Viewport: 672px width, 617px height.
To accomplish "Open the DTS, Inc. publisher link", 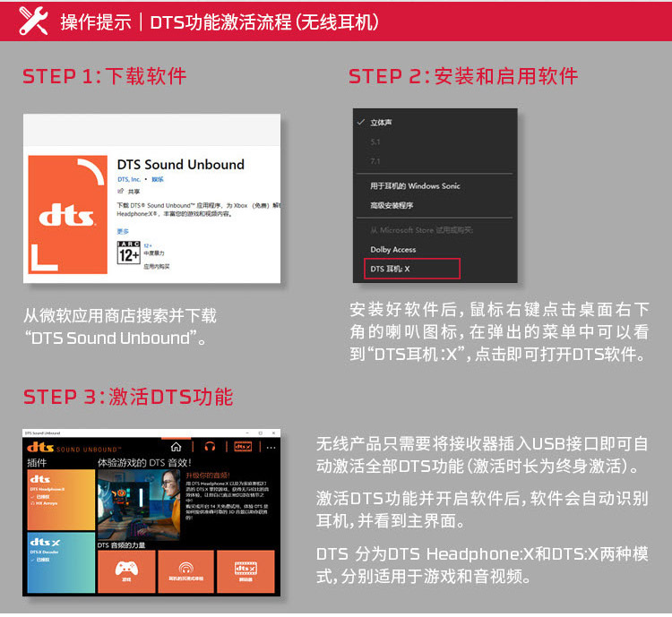I will [129, 179].
